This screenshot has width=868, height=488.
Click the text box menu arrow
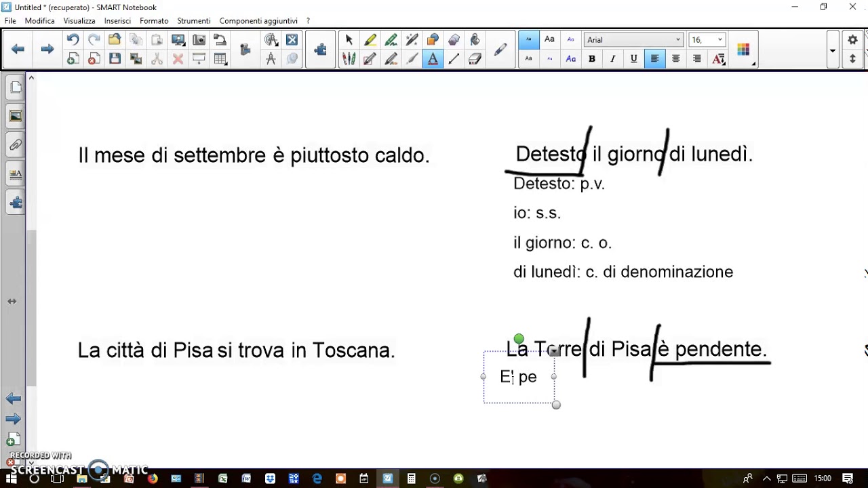554,351
